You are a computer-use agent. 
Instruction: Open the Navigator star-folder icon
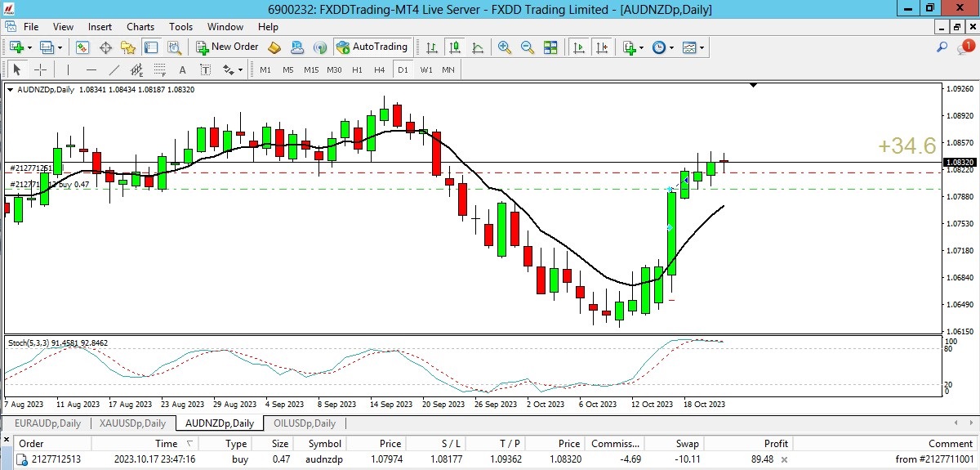click(128, 47)
